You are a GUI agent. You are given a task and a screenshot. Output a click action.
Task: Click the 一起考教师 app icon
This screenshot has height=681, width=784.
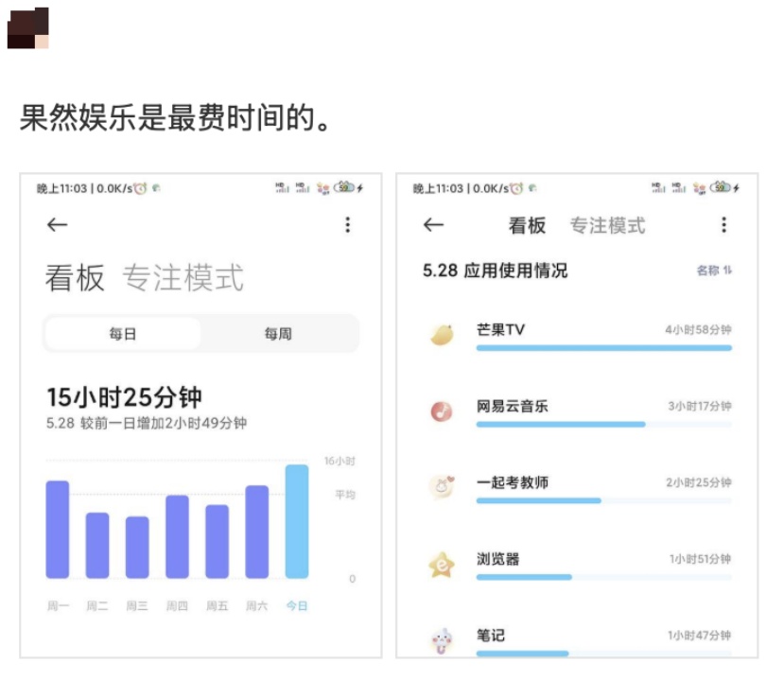(442, 487)
